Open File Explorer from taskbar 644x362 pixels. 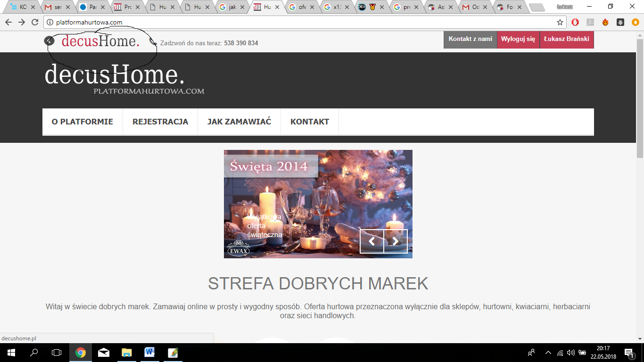tap(126, 352)
